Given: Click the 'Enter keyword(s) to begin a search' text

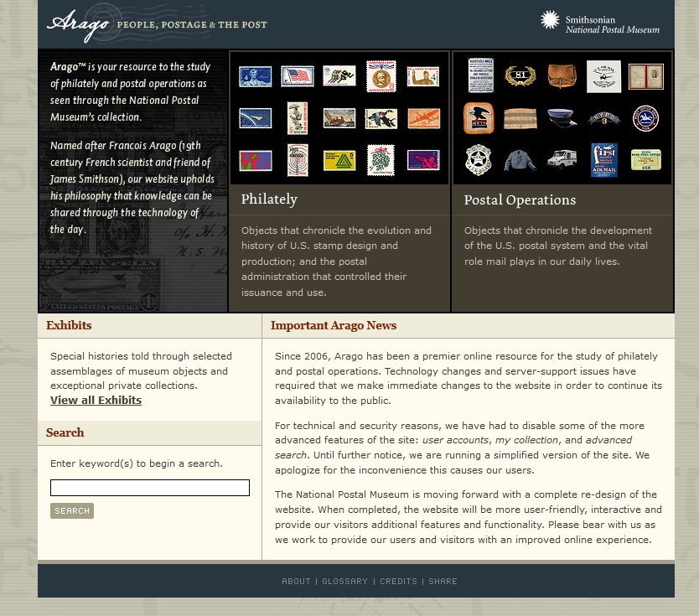Looking at the screenshot, I should [x=137, y=463].
